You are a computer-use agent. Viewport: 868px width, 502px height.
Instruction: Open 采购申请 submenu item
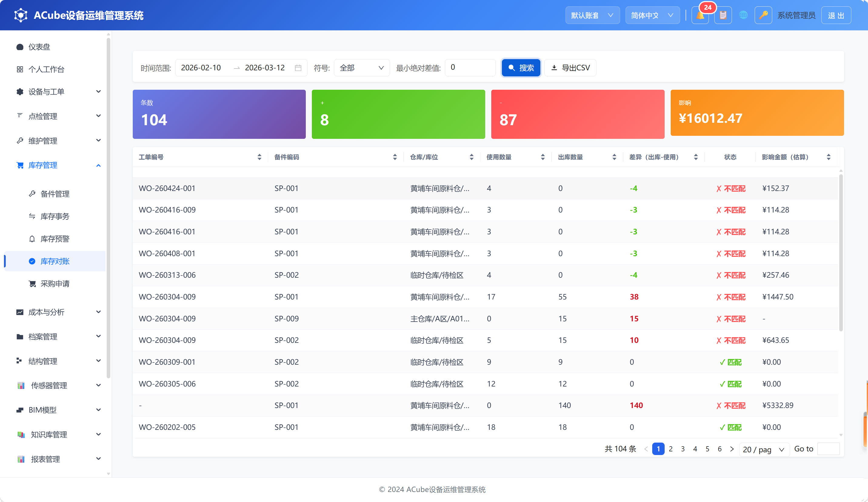pos(55,283)
